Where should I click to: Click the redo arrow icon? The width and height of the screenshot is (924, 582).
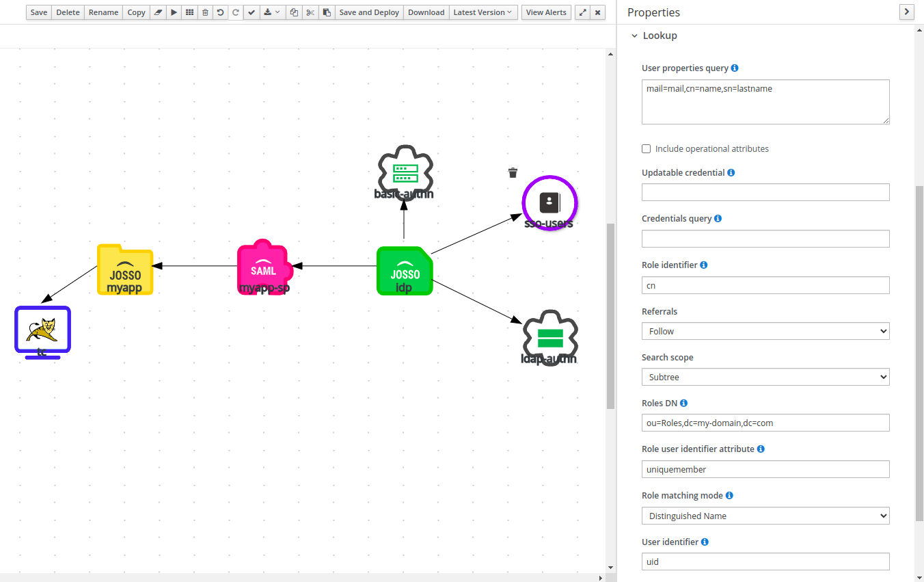click(x=236, y=12)
